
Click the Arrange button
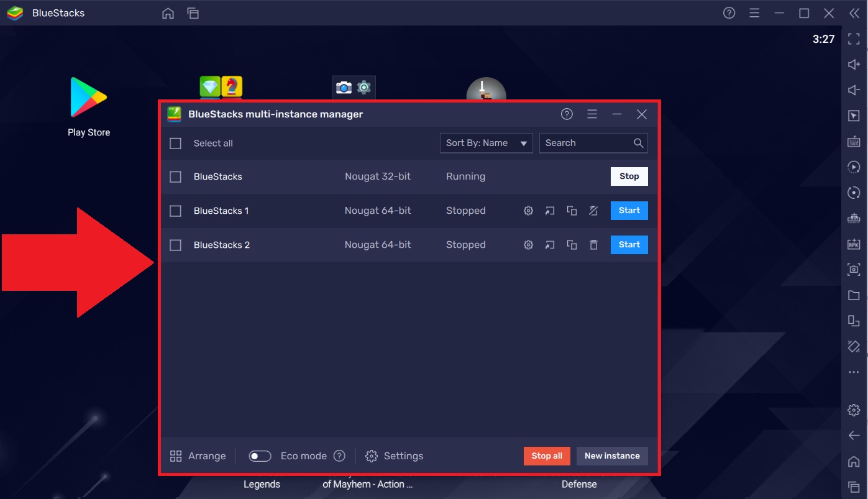pos(198,456)
